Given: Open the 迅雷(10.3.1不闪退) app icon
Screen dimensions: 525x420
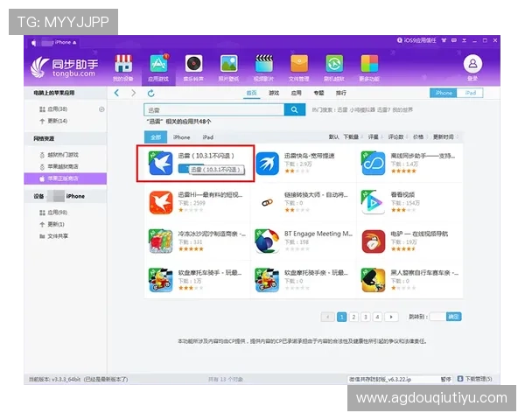Looking at the screenshot, I should 161,163.
